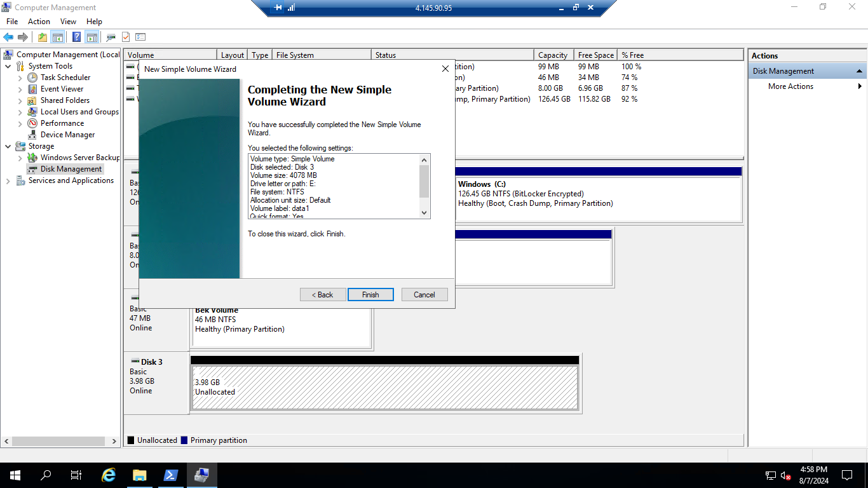Click the page with orange checkmark toolbar icon

126,37
